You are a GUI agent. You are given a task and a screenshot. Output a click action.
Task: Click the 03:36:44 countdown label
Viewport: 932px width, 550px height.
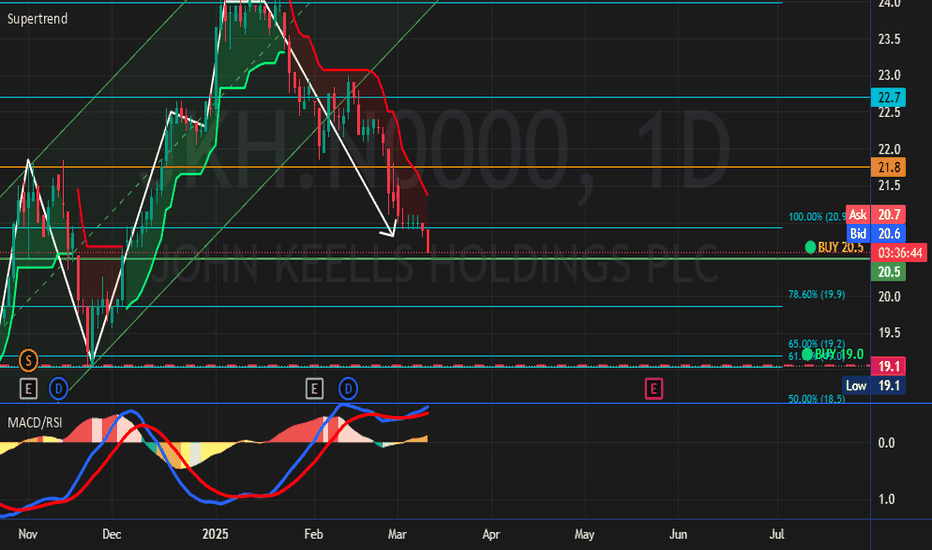[x=900, y=253]
